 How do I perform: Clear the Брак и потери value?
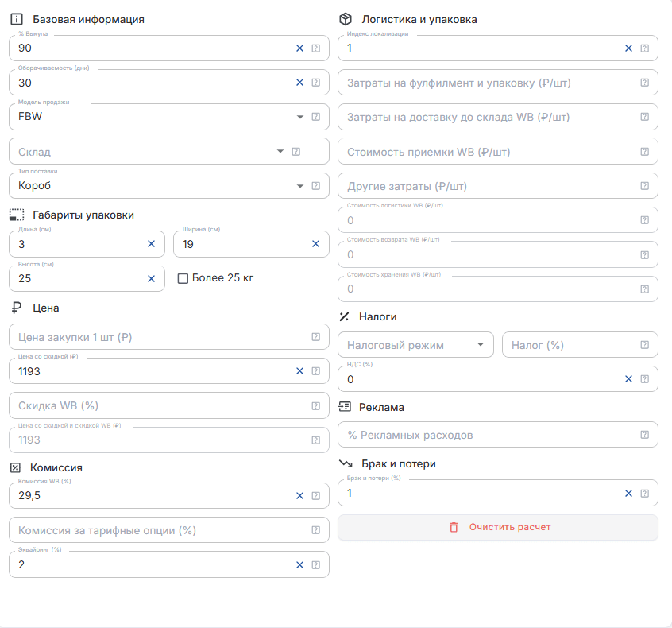[x=628, y=494]
